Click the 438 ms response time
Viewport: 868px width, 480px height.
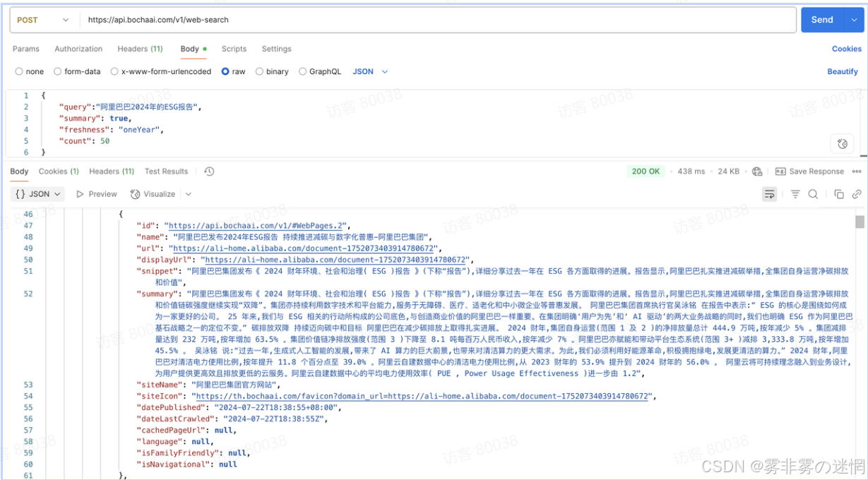tap(691, 172)
